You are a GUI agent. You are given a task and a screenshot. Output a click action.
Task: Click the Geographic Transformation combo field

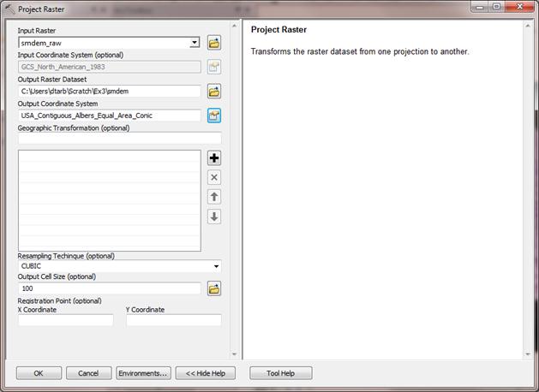coord(119,139)
